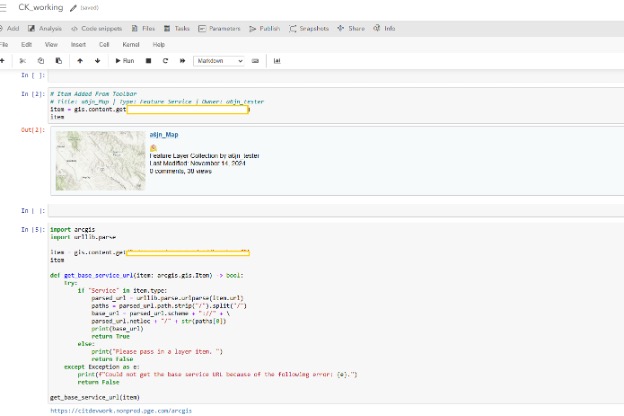Open Code snippets

[96, 28]
